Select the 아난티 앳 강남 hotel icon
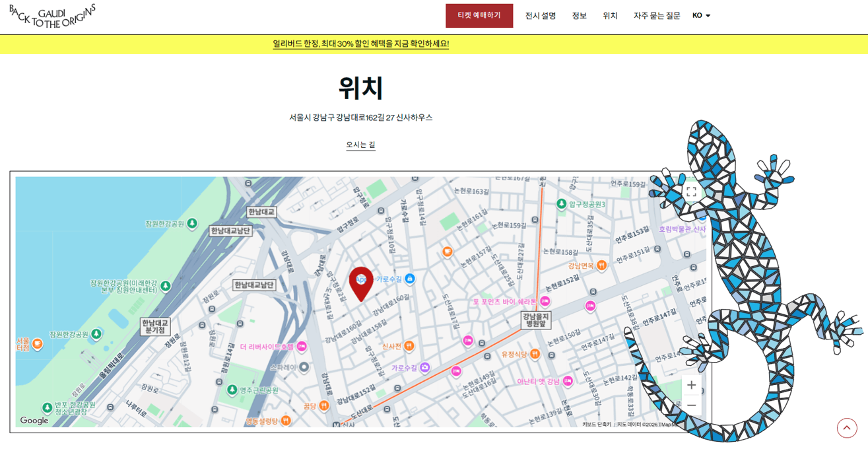The width and height of the screenshot is (868, 453). [x=568, y=381]
